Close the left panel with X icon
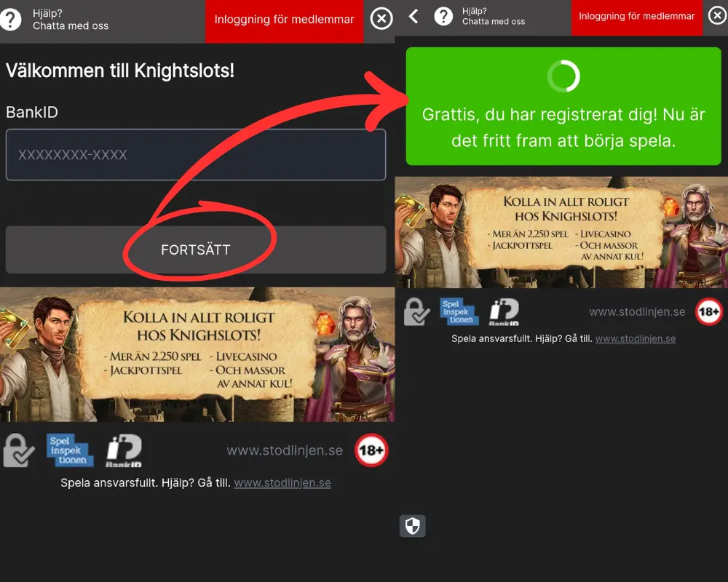 pyautogui.click(x=381, y=19)
